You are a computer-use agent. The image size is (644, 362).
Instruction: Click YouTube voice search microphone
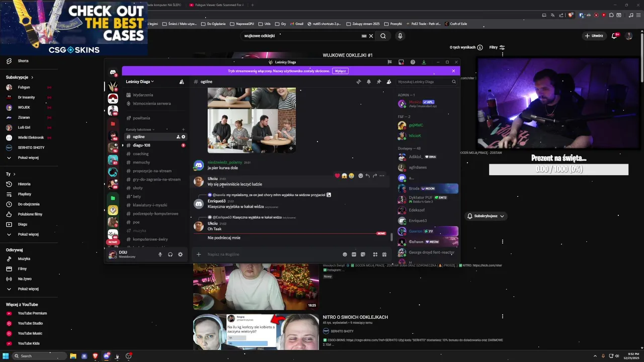point(400,36)
